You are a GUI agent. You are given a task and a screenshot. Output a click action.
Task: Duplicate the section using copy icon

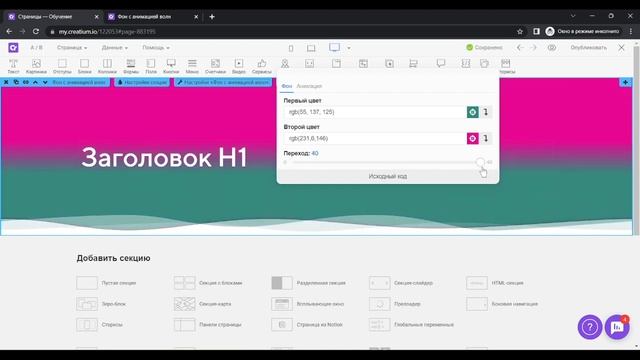pos(16,82)
